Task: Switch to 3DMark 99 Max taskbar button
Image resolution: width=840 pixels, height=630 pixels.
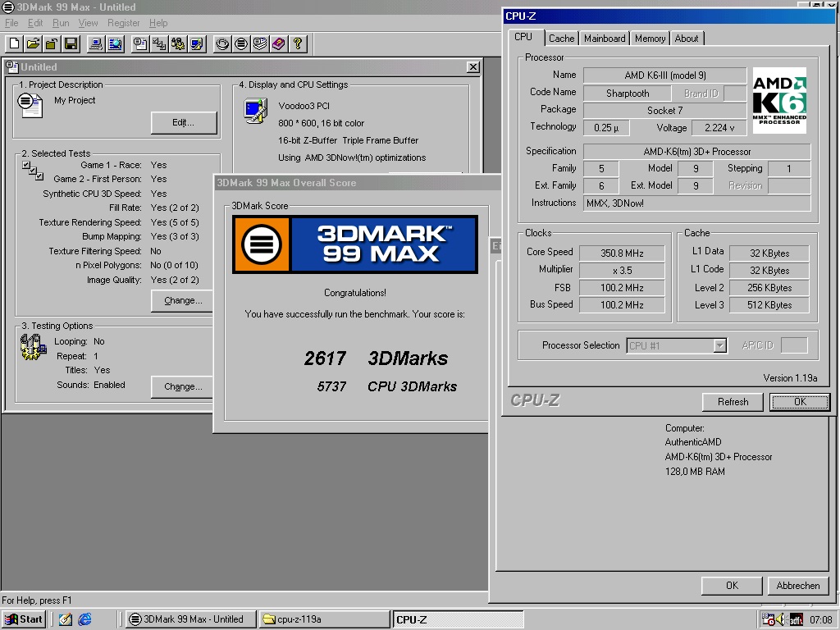Action: point(190,619)
